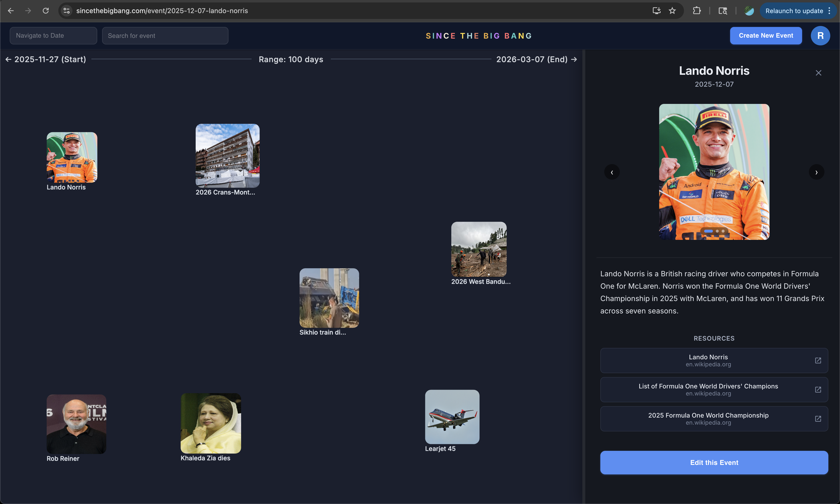Shift timeline earlier via 2025-11-27 Start arrow

coord(8,59)
